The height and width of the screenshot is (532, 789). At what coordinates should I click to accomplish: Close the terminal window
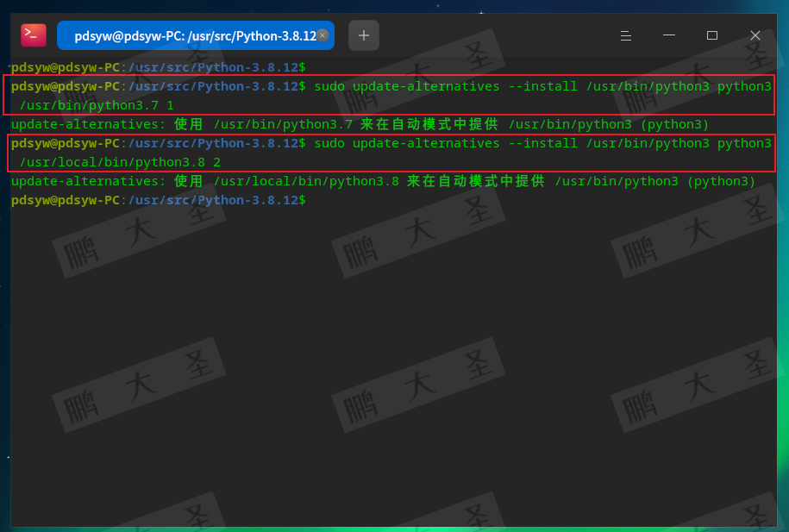755,35
